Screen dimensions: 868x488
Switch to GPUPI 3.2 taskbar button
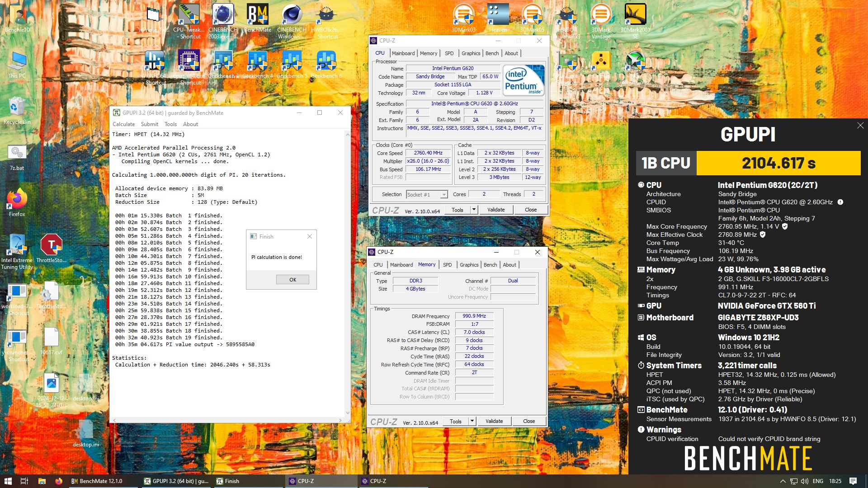point(176,481)
